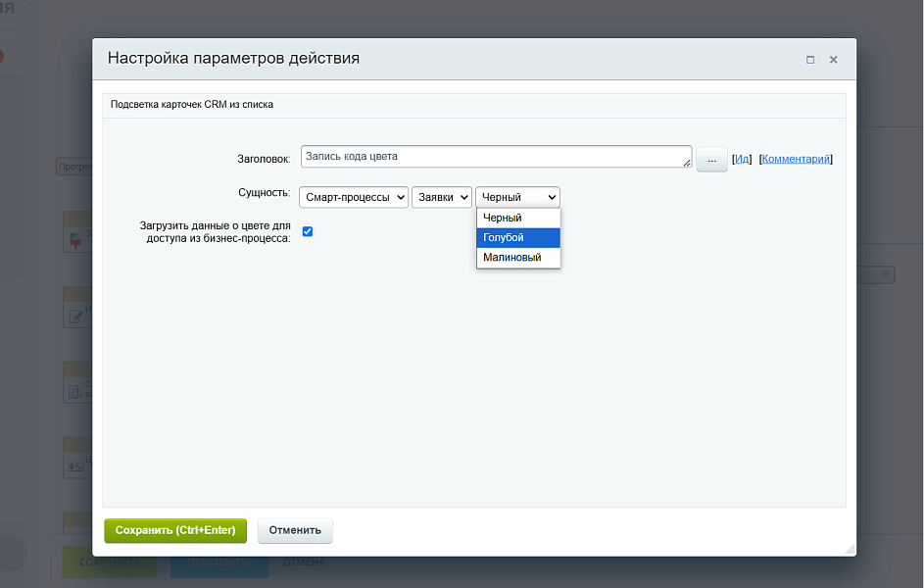Screen dimensions: 924x588
Task: Uncheck the Загрузить данные о цвете checkbox
Action: [308, 231]
